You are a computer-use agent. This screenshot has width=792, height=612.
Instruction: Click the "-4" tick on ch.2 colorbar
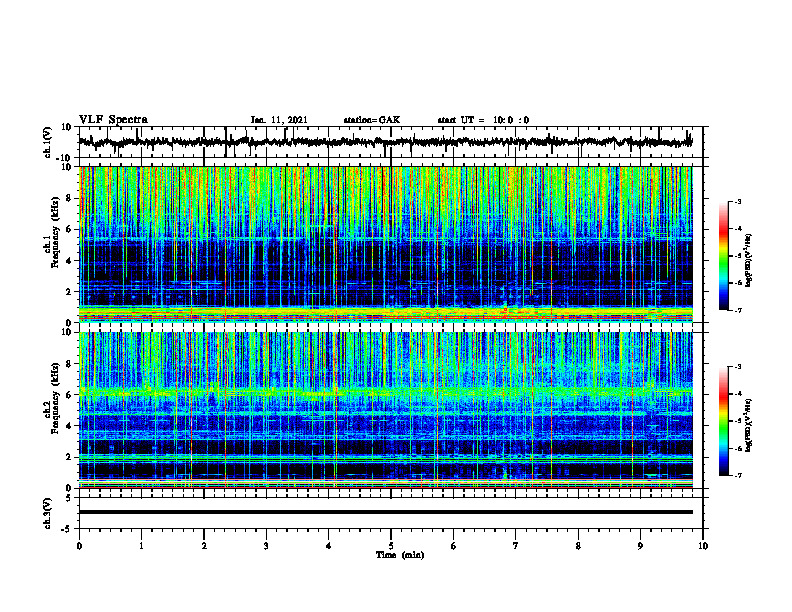point(738,394)
